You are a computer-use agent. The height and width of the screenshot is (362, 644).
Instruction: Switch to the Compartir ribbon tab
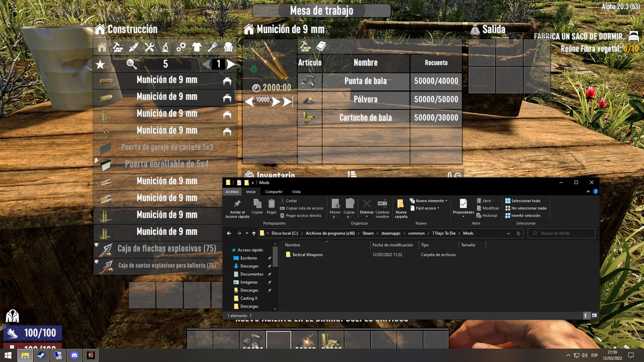point(274,192)
